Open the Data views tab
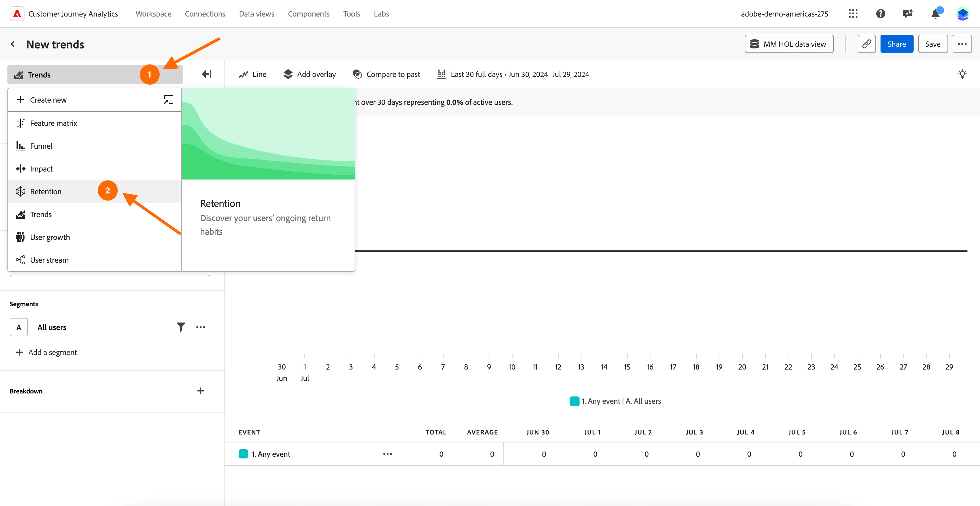 tap(257, 14)
